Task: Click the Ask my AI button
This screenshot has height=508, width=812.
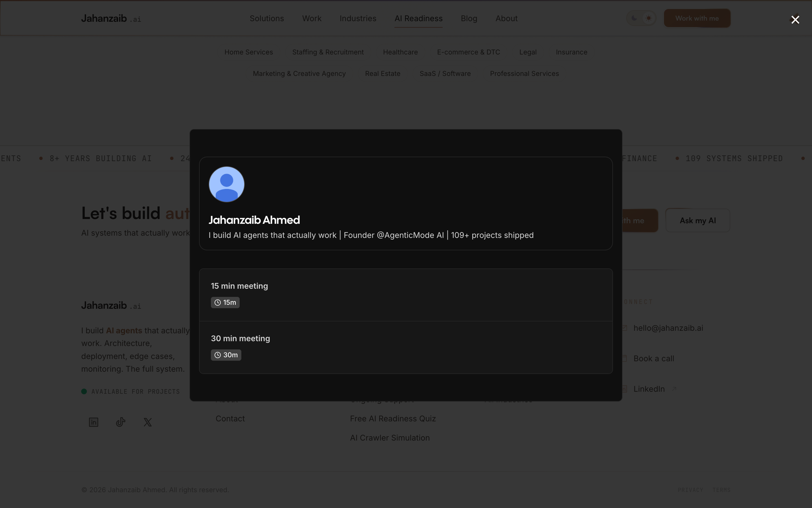Action: coord(698,220)
